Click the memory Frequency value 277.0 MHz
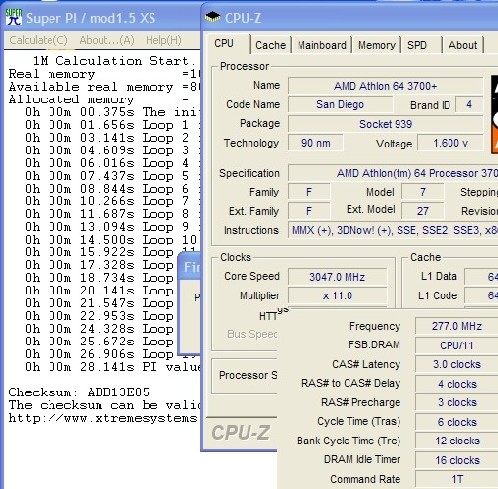Screen dimensions: 498x489 pyautogui.click(x=457, y=326)
